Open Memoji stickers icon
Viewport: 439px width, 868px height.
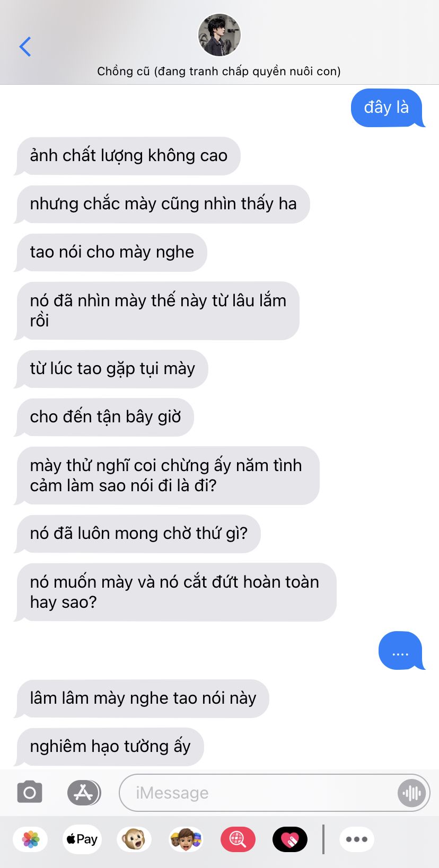pos(186,839)
